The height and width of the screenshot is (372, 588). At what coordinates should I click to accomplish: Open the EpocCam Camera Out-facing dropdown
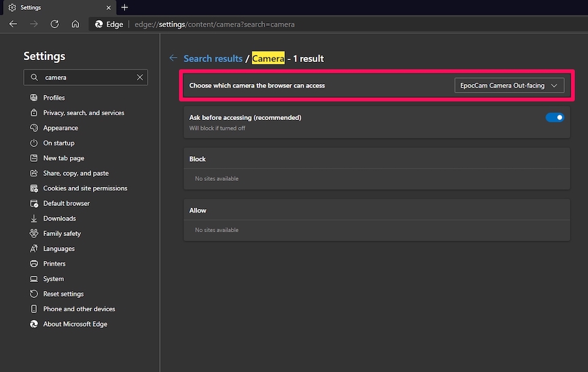pyautogui.click(x=509, y=86)
